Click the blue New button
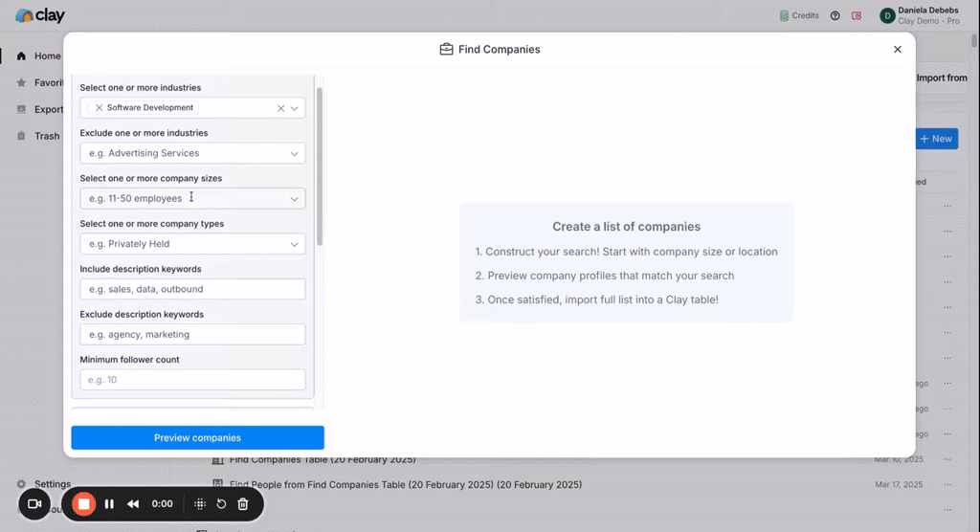 (x=936, y=139)
